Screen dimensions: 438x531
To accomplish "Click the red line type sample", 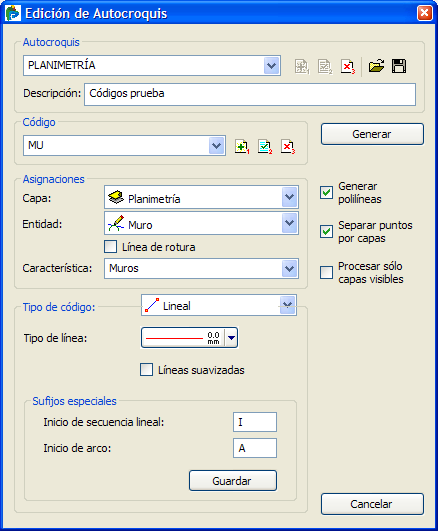I will click(x=174, y=338).
